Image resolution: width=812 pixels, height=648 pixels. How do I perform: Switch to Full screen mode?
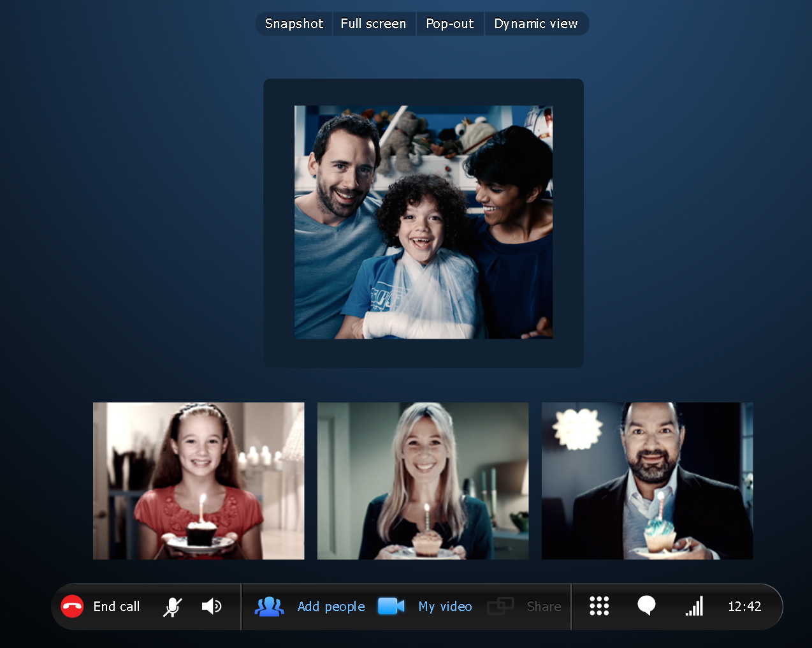click(x=373, y=24)
